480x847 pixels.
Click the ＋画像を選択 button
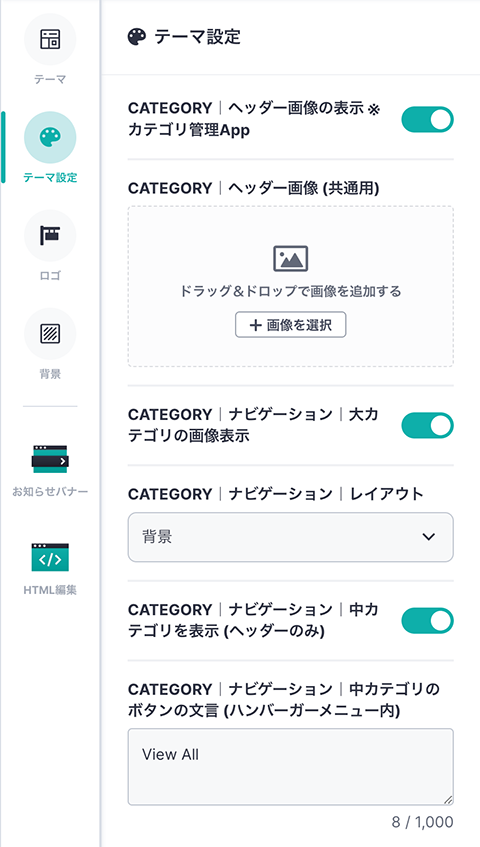tap(290, 325)
